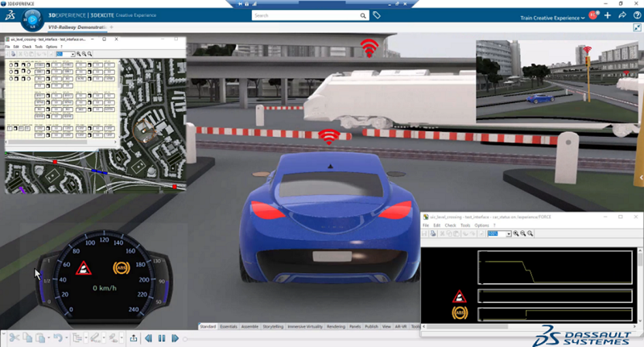Image resolution: width=644 pixels, height=347 pixels.
Task: Click the plus add icon in header
Action: pyautogui.click(x=608, y=15)
